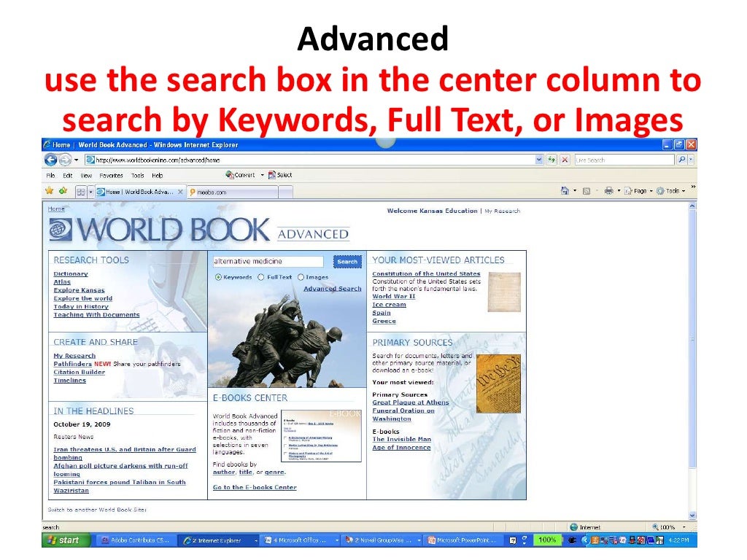
Task: Expand the address bar history dropdown
Action: pyautogui.click(x=539, y=160)
